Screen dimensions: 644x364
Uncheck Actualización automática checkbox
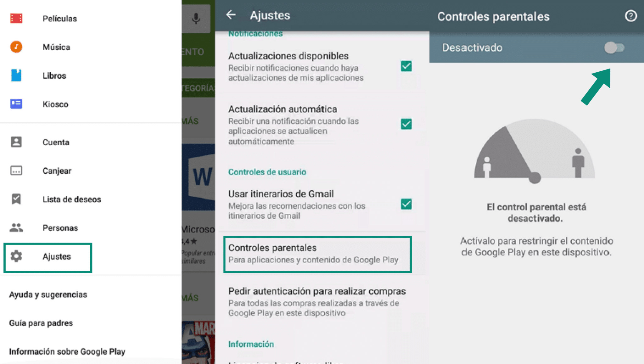(x=406, y=124)
